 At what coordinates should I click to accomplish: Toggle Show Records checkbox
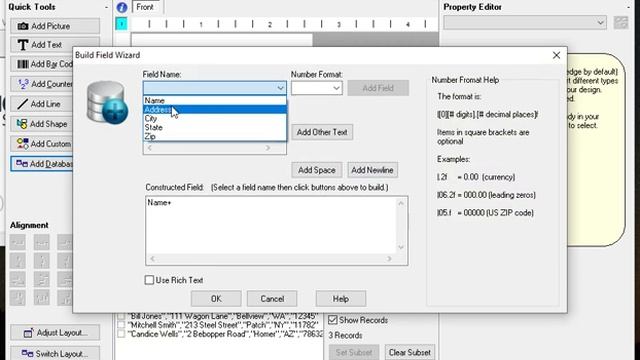point(333,320)
